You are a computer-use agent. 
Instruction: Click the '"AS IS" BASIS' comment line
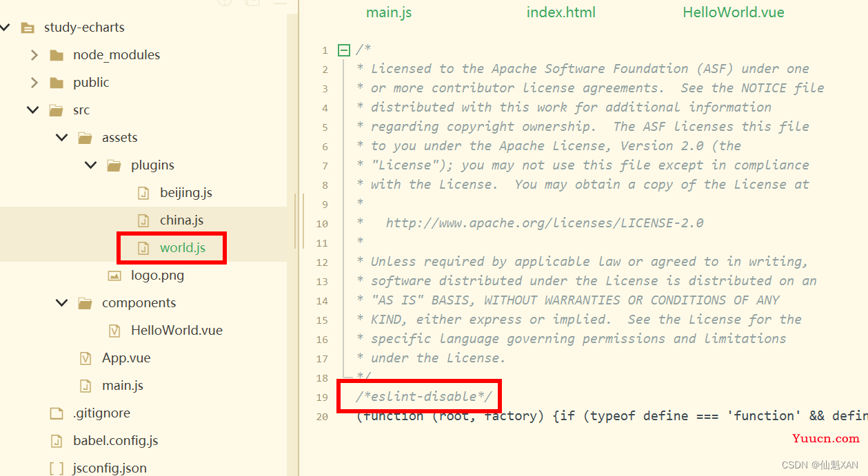pyautogui.click(x=568, y=300)
